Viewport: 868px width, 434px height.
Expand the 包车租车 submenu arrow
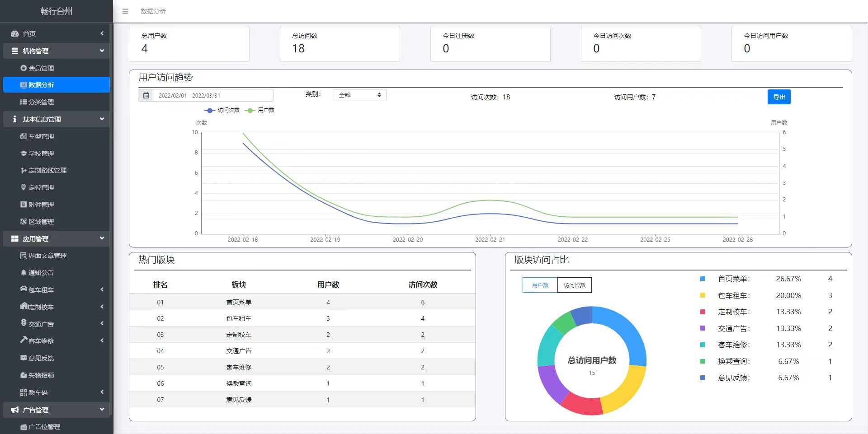click(102, 289)
